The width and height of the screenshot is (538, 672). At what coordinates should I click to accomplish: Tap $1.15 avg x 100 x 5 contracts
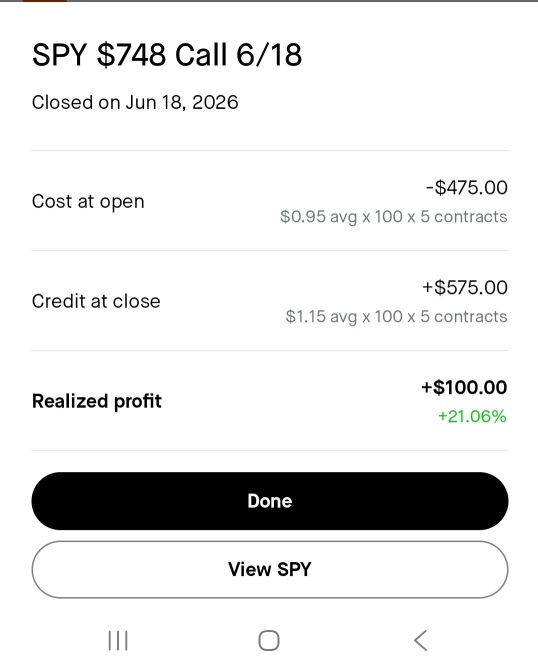[x=396, y=317]
